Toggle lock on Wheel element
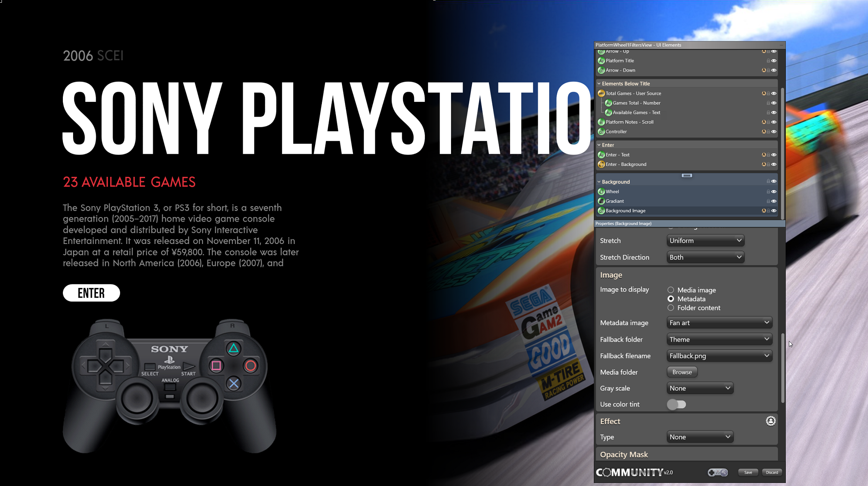Image resolution: width=868 pixels, height=486 pixels. point(768,192)
